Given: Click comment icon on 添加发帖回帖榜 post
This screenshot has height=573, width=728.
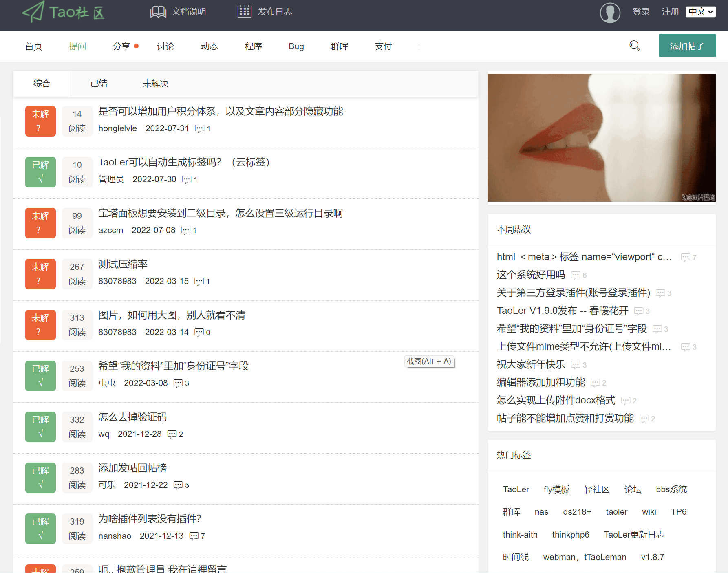Looking at the screenshot, I should click(178, 485).
